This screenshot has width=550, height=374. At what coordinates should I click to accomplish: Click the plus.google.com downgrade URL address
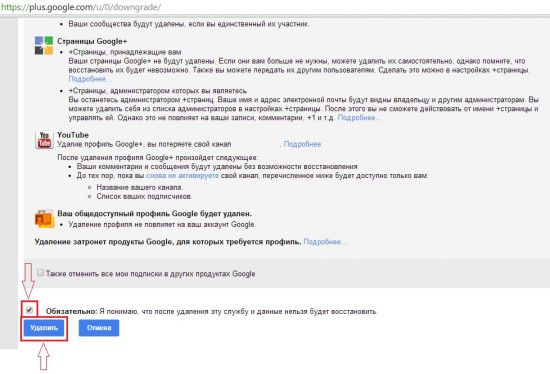click(81, 7)
